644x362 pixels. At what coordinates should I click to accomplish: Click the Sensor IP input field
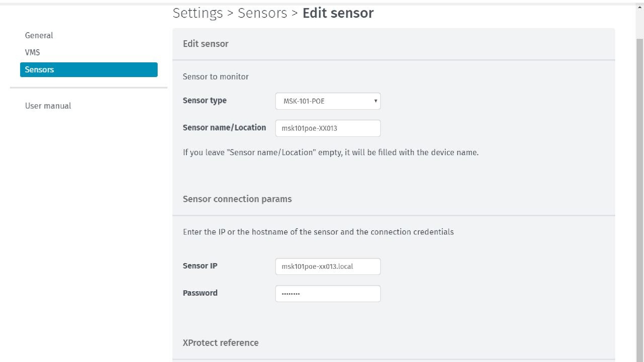click(328, 266)
